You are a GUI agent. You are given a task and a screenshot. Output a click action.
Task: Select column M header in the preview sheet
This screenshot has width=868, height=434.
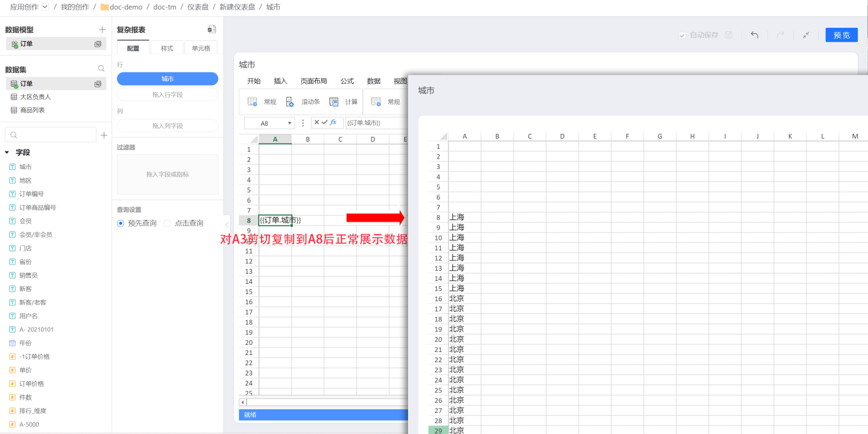(855, 136)
